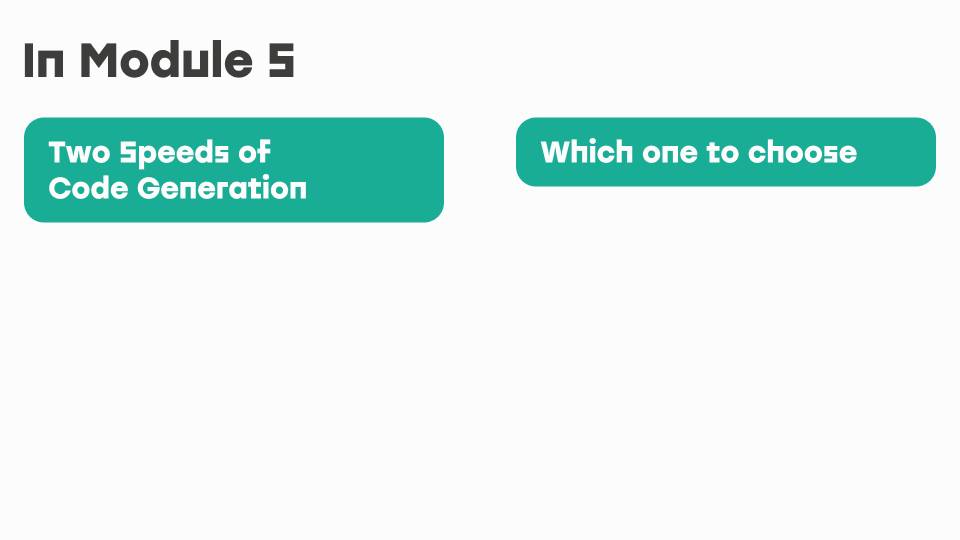
Task: Click the word "of" in the left box
Action: 255,152
